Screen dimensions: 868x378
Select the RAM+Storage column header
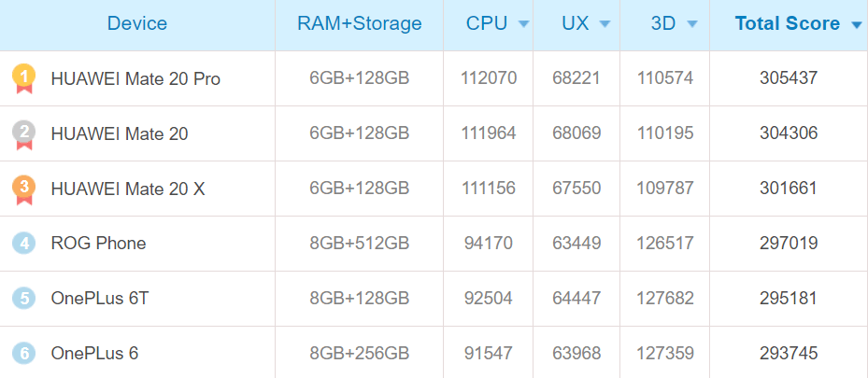click(x=360, y=24)
